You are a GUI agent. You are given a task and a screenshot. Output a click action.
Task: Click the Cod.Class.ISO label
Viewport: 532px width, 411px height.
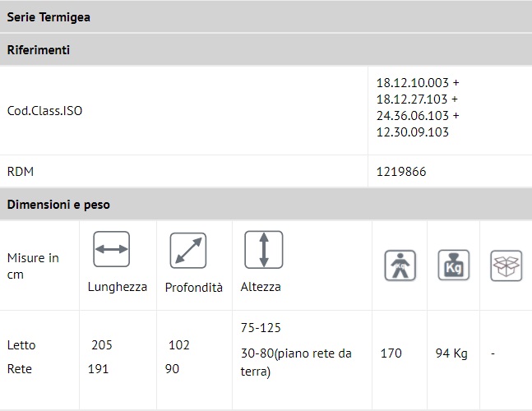[44, 111]
